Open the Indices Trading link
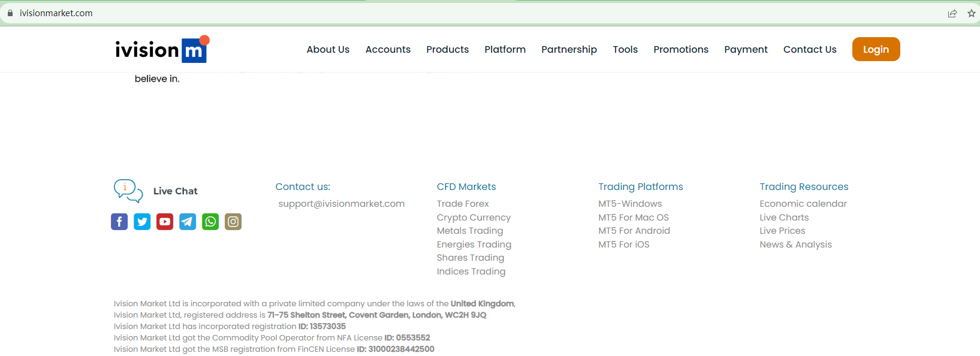Screen dimensions: 980x356 471,271
